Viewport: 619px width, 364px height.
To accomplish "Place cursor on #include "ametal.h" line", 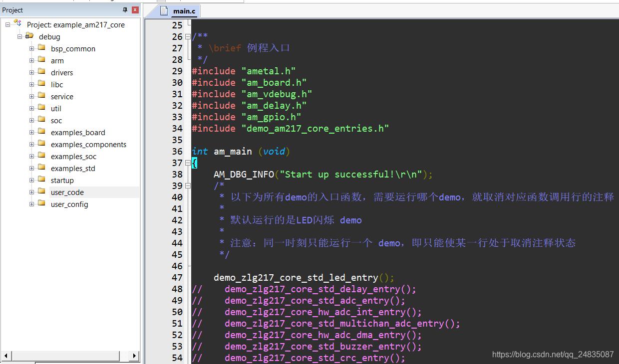I will 244,71.
